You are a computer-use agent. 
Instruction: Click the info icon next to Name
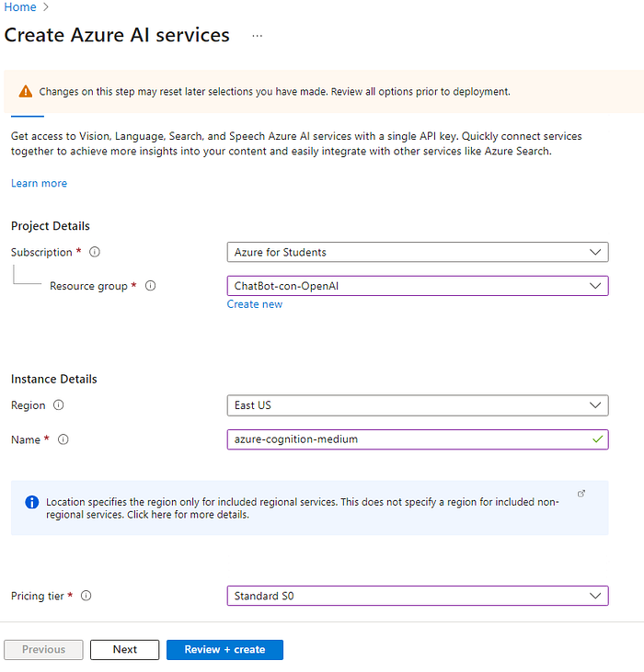pyautogui.click(x=63, y=439)
